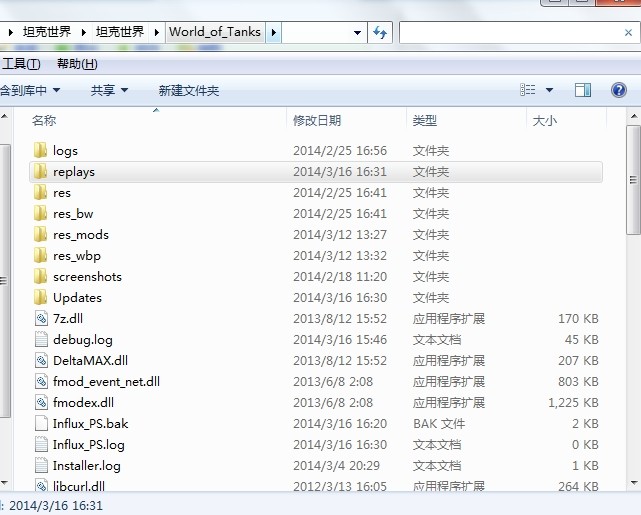Expand the arrow before the first 坦克世界
The width and height of the screenshot is (641, 515).
point(11,32)
